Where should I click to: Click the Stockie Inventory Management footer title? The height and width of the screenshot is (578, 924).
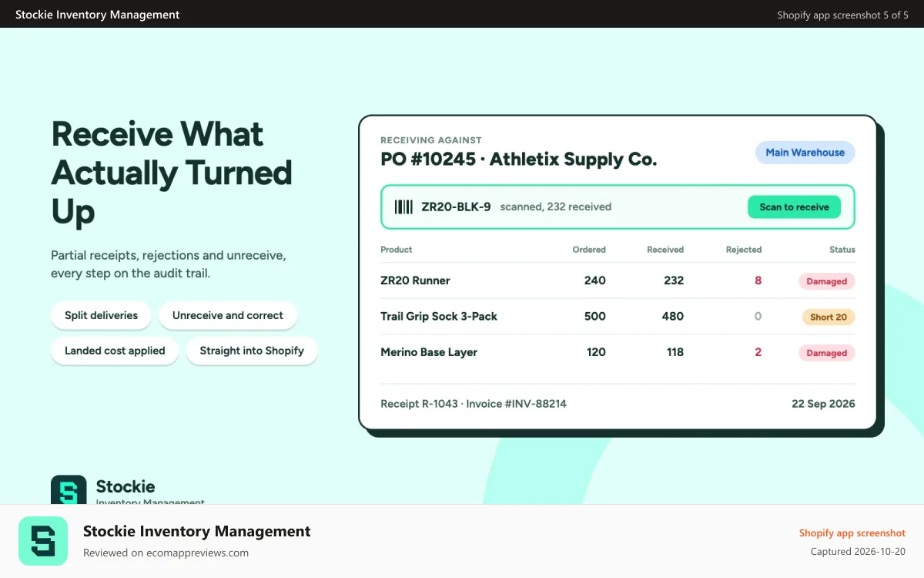click(197, 531)
